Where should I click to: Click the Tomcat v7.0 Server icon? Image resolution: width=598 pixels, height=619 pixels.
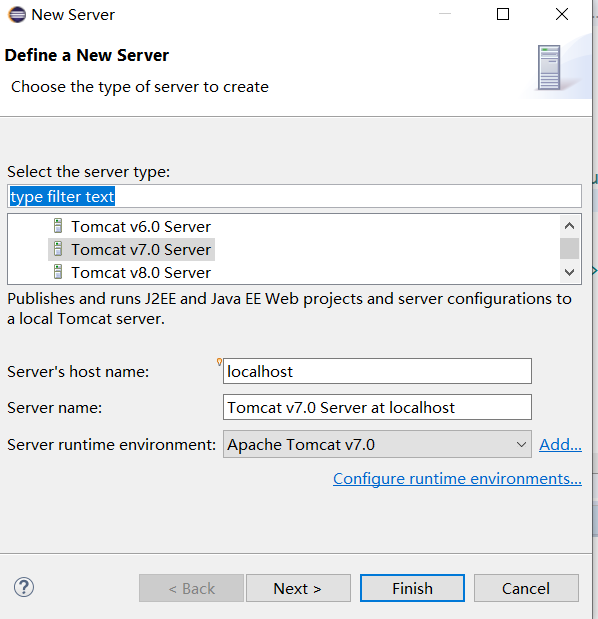(x=58, y=249)
